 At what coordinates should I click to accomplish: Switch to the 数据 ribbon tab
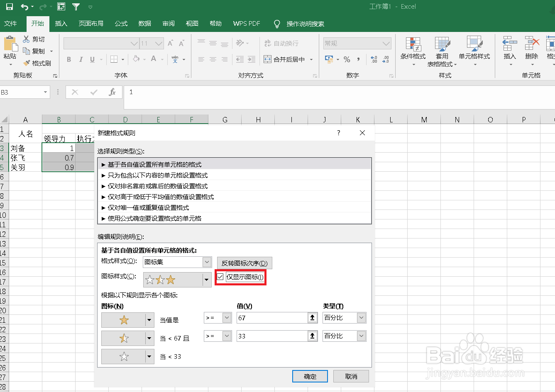pyautogui.click(x=144, y=24)
